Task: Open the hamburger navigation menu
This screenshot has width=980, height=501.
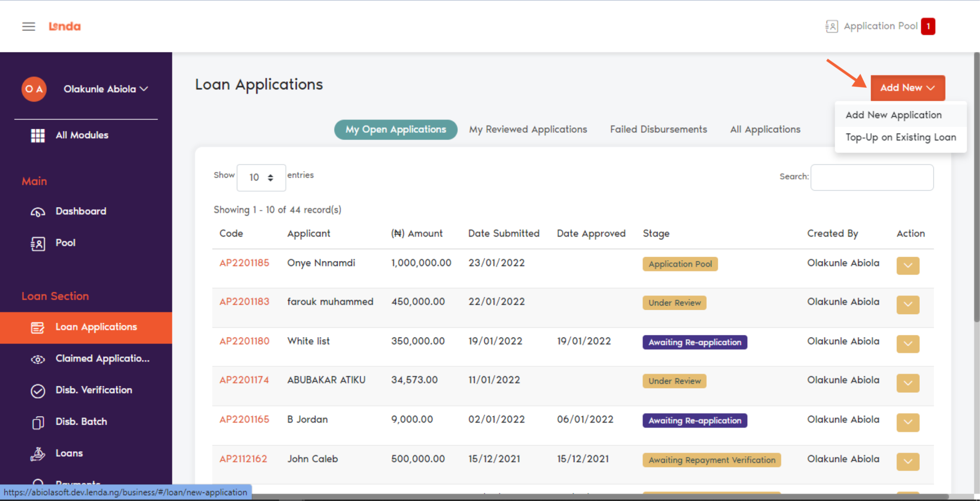Action: click(28, 26)
